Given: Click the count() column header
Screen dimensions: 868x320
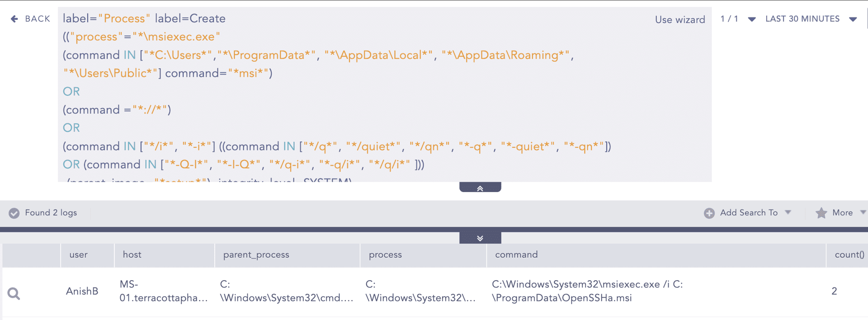Looking at the screenshot, I should (x=849, y=255).
